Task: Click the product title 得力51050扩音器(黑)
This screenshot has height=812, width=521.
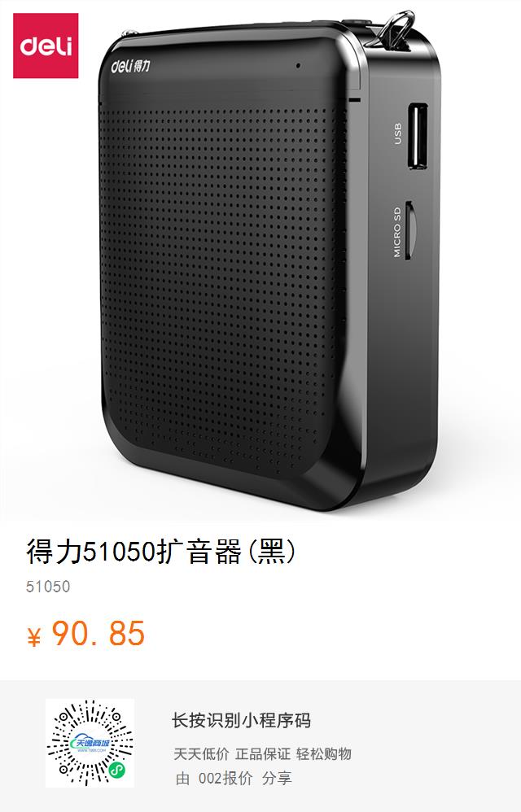Action: 161,551
